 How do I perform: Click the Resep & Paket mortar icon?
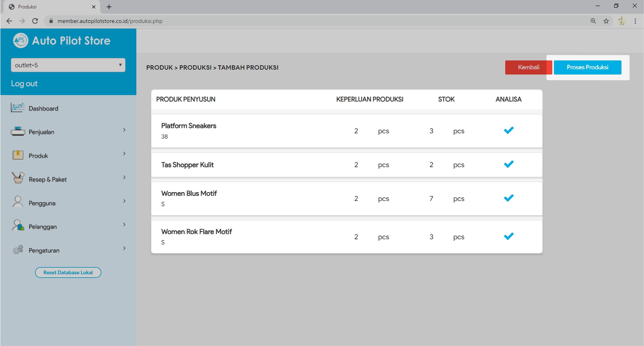18,178
